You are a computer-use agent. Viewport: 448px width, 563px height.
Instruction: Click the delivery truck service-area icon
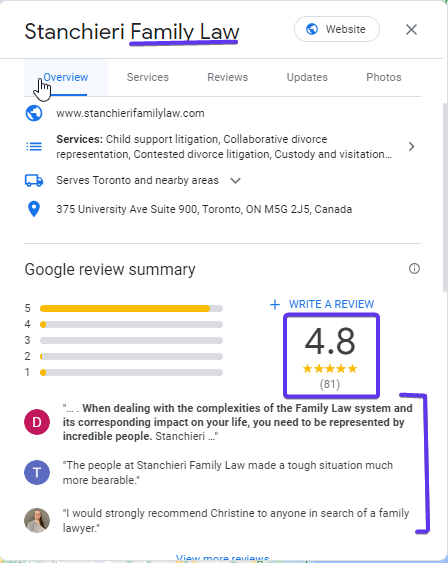point(34,180)
